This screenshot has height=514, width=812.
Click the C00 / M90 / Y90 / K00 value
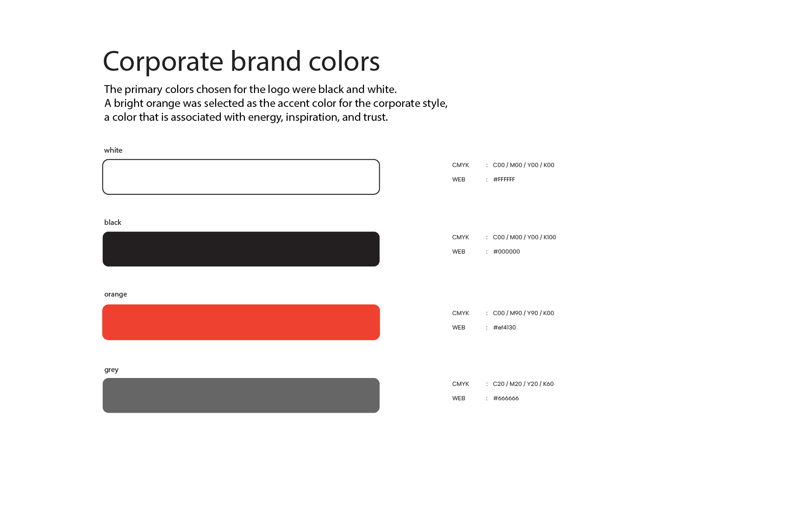point(523,313)
